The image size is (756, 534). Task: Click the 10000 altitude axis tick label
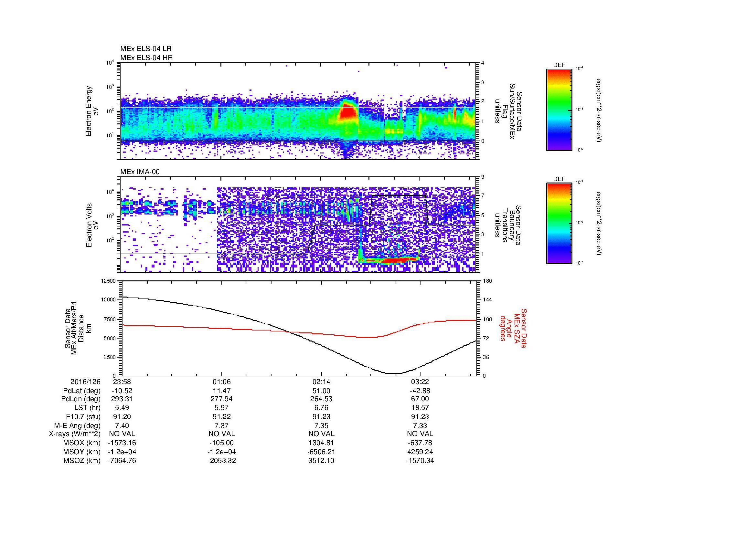109,300
